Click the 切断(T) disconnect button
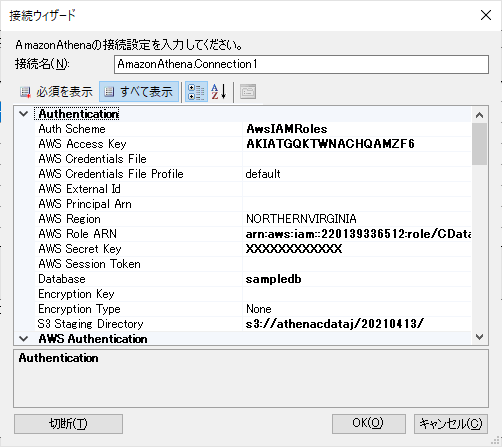The height and width of the screenshot is (447, 502). pos(68,424)
